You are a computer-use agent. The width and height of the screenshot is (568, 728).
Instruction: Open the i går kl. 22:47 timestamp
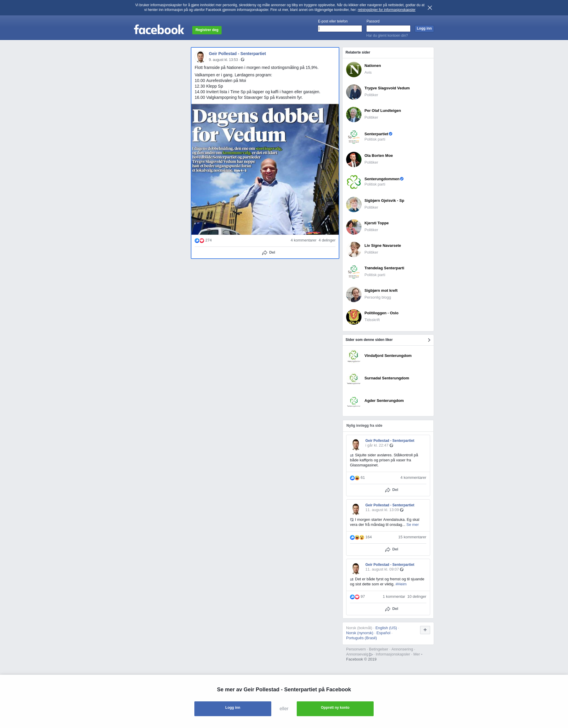coord(377,445)
